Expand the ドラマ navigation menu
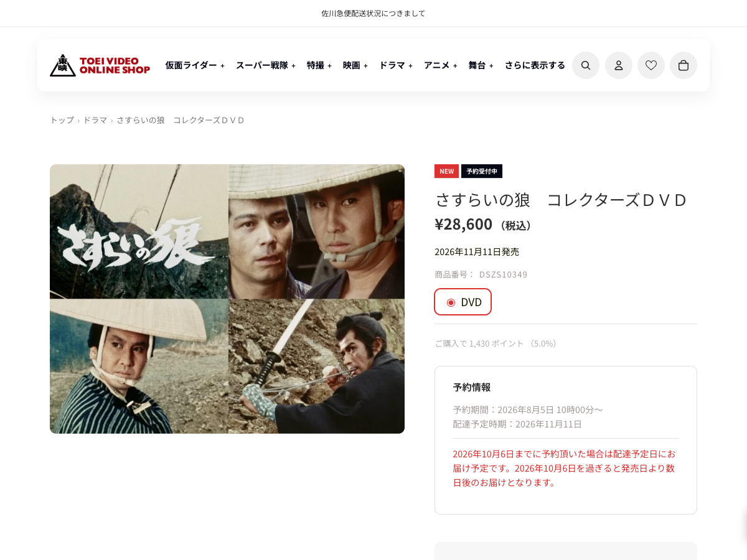This screenshot has width=747, height=560. pos(396,65)
